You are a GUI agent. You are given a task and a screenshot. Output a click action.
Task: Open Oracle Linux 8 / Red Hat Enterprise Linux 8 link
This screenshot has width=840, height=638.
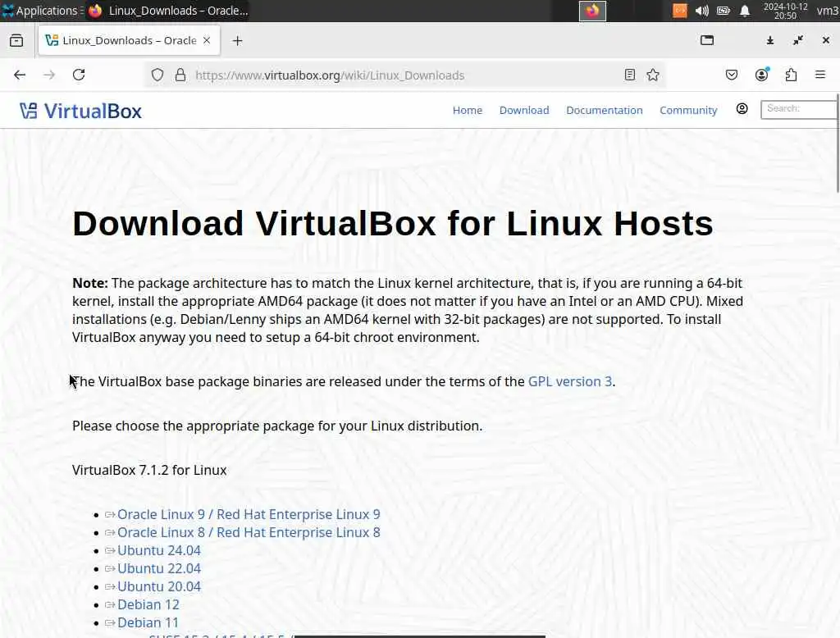pyautogui.click(x=249, y=532)
